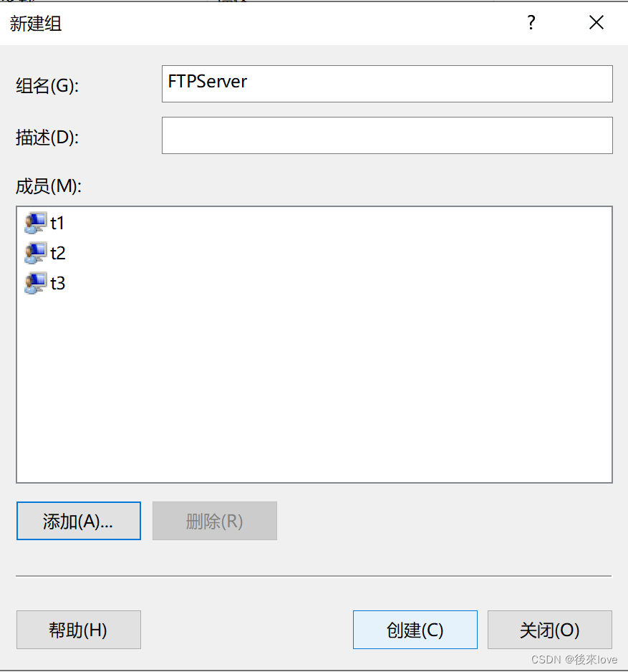Image resolution: width=628 pixels, height=672 pixels.
Task: Click 关闭(O) to dismiss the dialog
Action: [550, 630]
